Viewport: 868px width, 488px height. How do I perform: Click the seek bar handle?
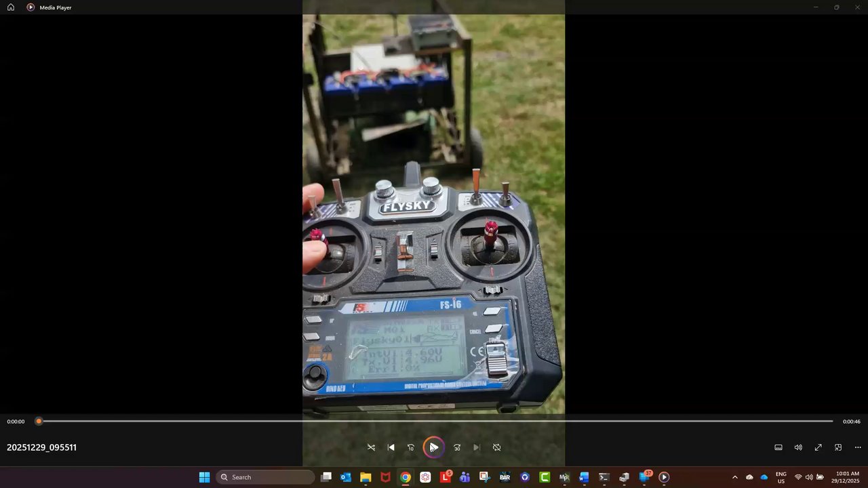(39, 422)
